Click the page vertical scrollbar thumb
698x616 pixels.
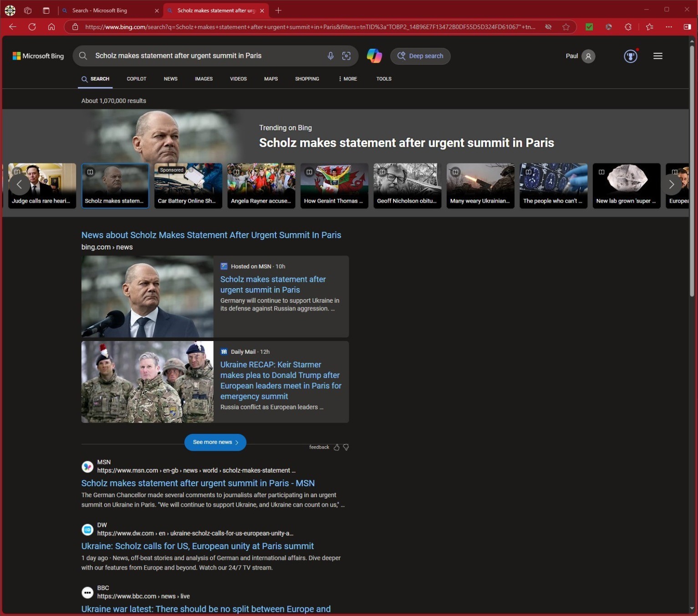tap(692, 171)
